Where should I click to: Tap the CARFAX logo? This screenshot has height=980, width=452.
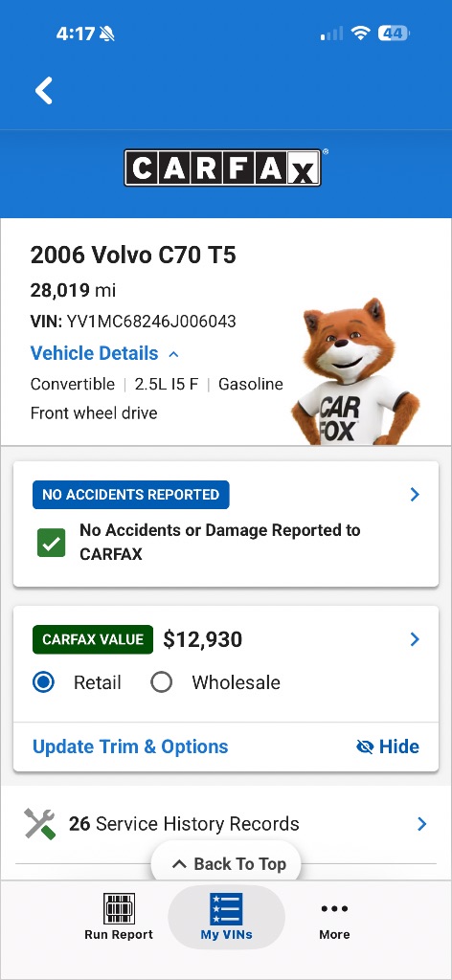coord(223,167)
